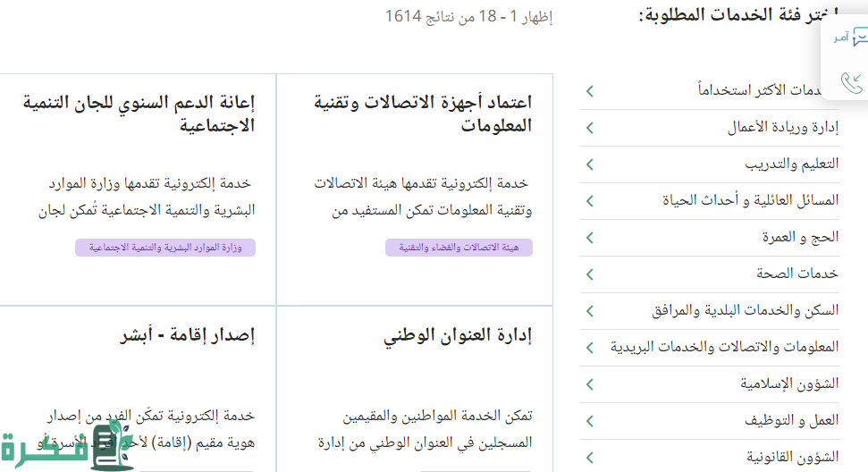The image size is (868, 472).
Task: Click the phone callback icon
Action: coord(851,83)
